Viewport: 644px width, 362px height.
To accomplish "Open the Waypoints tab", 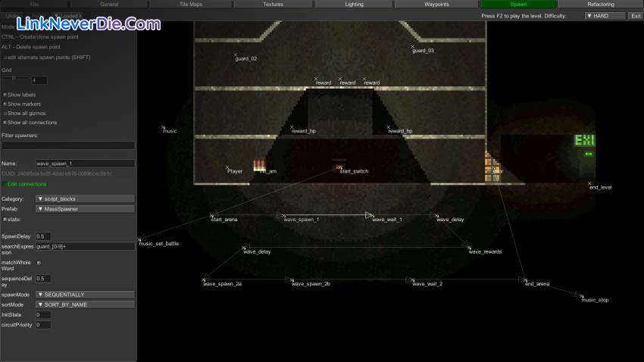I will tap(436, 4).
